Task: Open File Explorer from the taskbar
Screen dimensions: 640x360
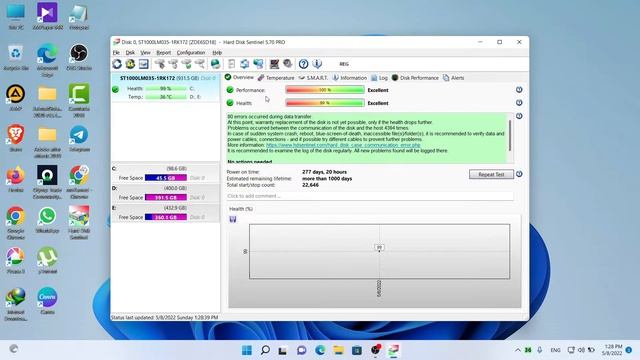Action: click(x=338, y=350)
